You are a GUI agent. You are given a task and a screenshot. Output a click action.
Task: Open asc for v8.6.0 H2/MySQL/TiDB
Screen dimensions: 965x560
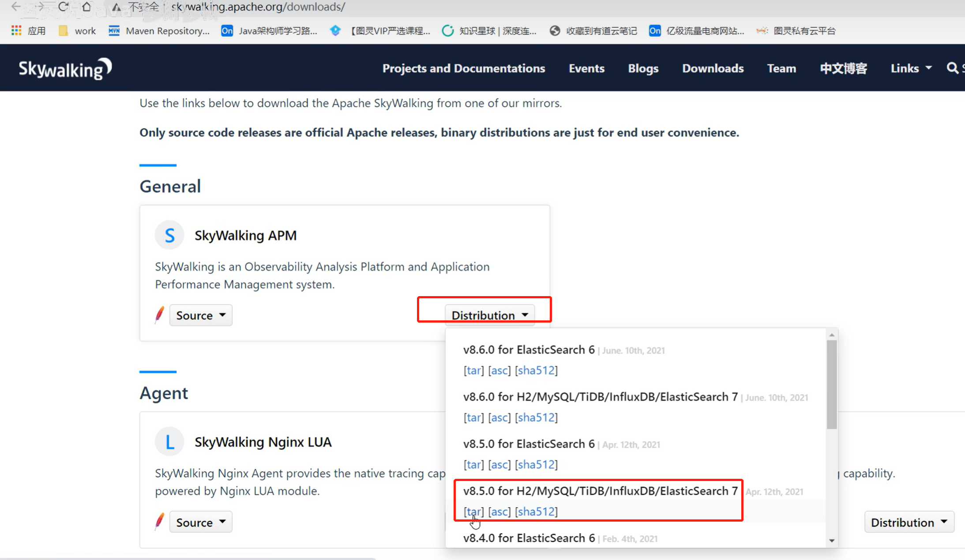coord(499,417)
